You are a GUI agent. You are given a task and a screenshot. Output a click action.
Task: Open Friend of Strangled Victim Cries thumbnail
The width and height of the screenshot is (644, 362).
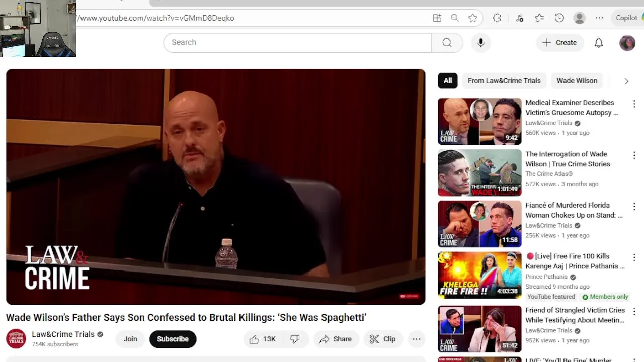pyautogui.click(x=479, y=329)
